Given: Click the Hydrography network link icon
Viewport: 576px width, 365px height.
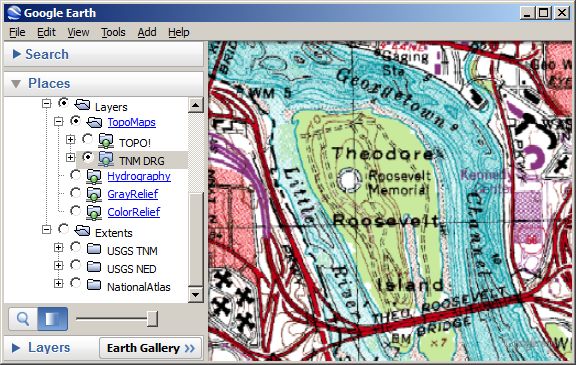Looking at the screenshot, I should tap(94, 176).
